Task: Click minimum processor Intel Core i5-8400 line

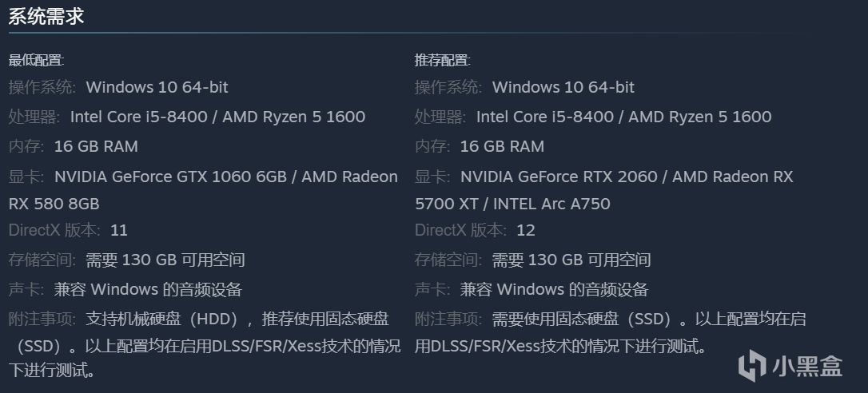Action: pos(186,117)
